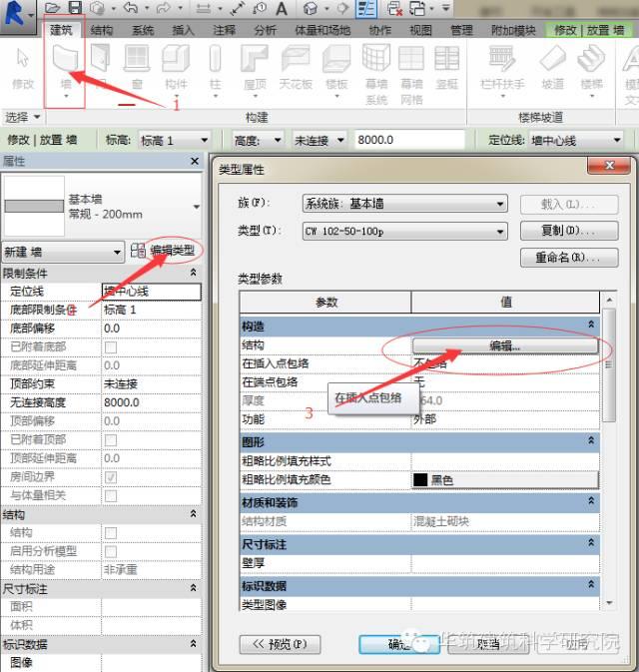Select the 坡道 (Ramp) tool icon
Image resolution: width=639 pixels, height=672 pixels.
[552, 64]
